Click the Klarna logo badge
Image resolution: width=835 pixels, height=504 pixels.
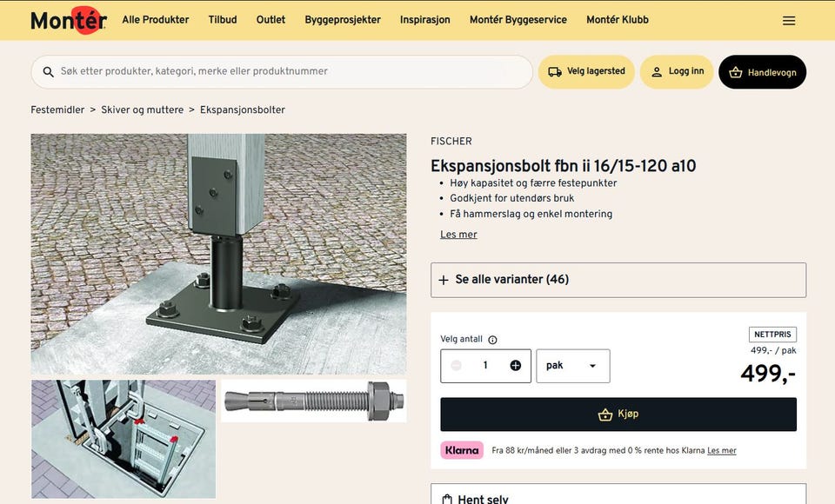pyautogui.click(x=462, y=450)
